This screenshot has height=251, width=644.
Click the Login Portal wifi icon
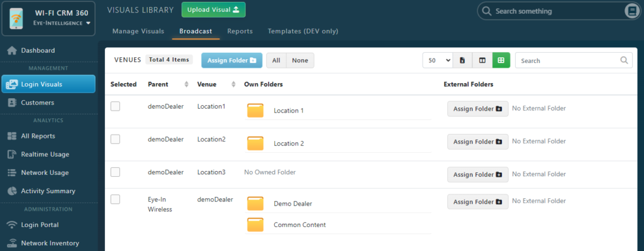pyautogui.click(x=12, y=225)
